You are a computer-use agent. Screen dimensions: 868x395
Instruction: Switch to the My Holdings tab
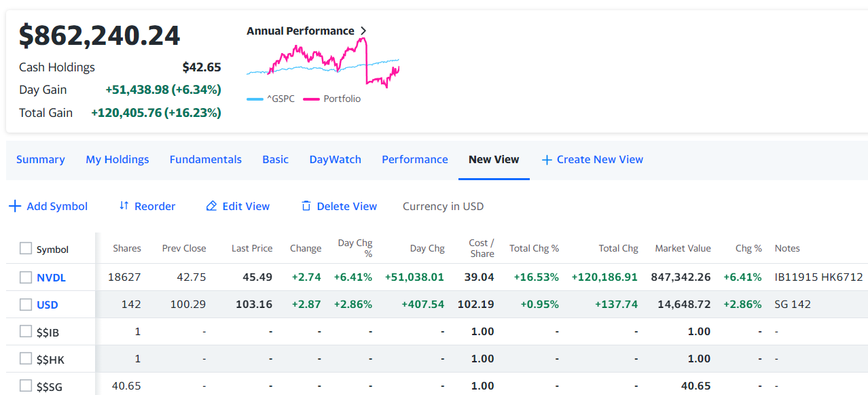point(117,160)
